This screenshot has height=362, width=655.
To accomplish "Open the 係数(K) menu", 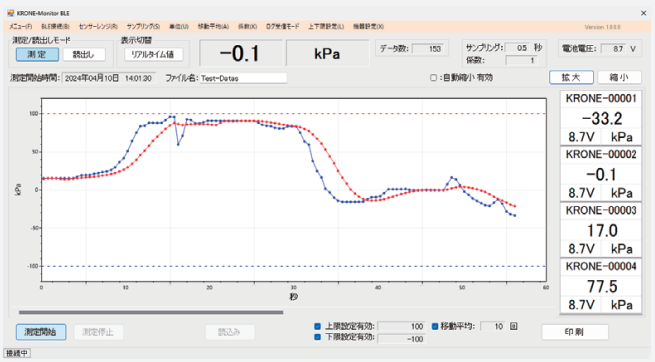I will point(247,26).
